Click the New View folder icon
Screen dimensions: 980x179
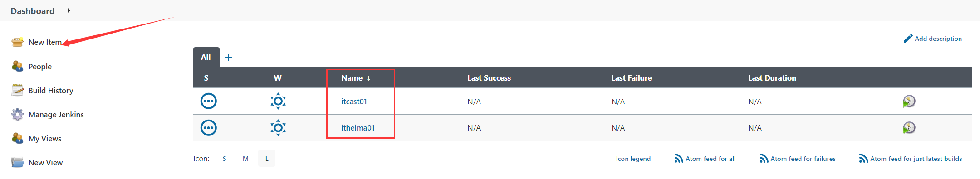[17, 162]
